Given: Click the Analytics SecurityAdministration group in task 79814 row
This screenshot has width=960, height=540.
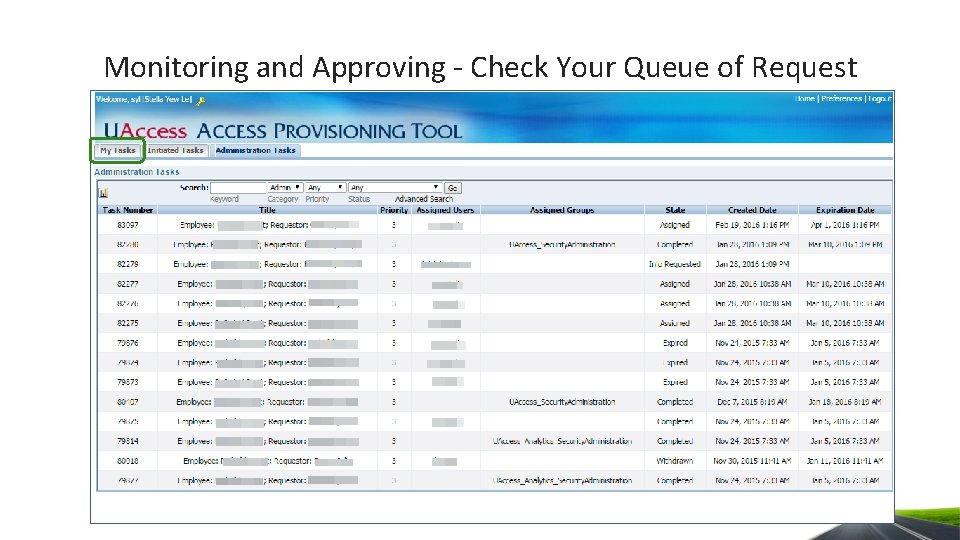Looking at the screenshot, I should point(562,441).
